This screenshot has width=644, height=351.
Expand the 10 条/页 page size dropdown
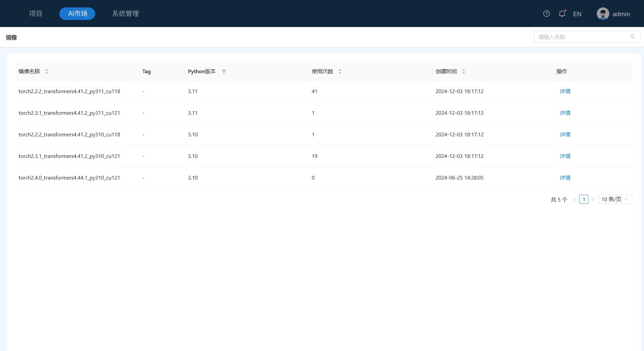point(615,199)
